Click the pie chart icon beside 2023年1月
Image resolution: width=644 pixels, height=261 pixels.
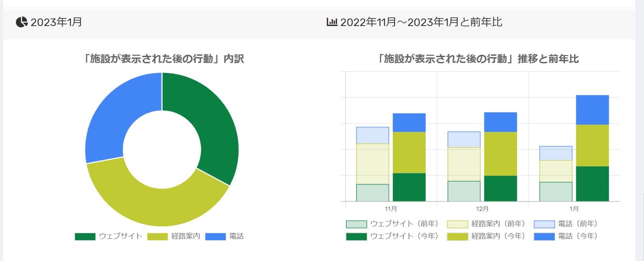click(22, 22)
